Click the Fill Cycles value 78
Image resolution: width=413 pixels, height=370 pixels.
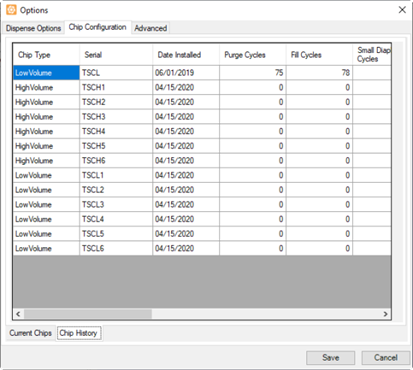(x=319, y=73)
